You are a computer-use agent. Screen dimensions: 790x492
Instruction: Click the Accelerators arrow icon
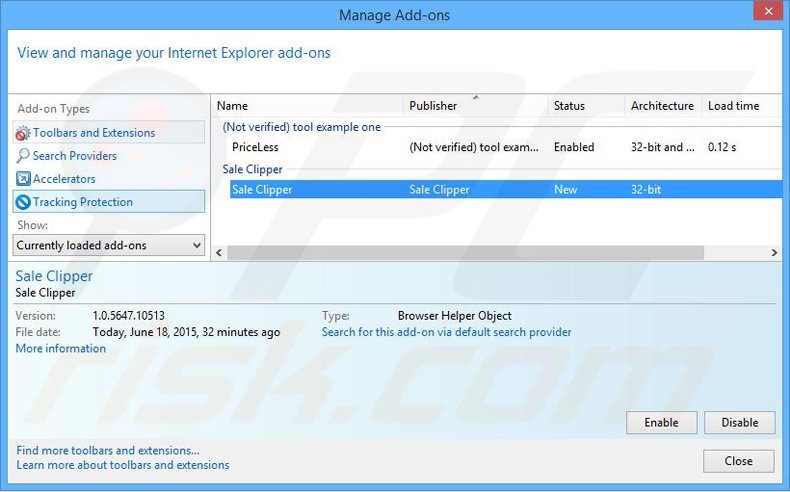[23, 179]
